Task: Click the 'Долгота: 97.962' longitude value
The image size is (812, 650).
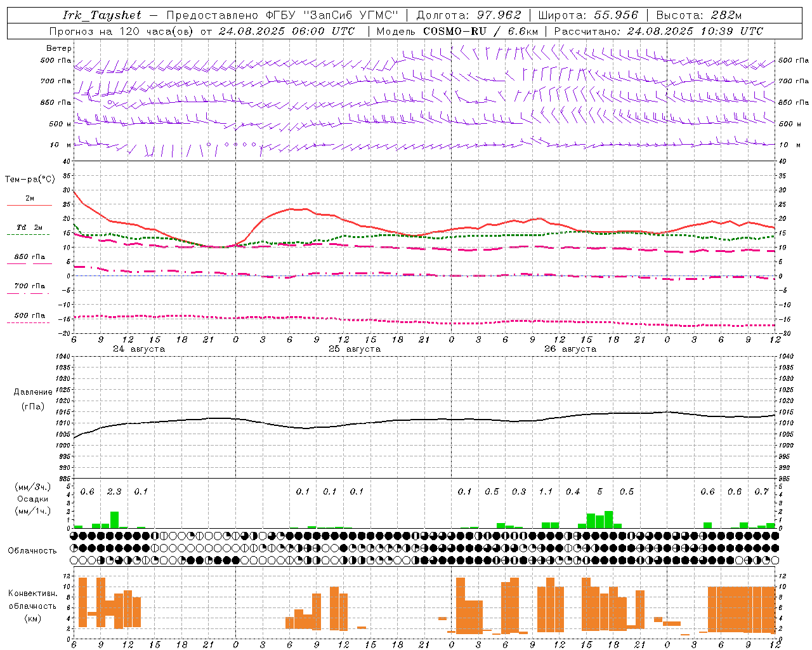Action: (469, 15)
